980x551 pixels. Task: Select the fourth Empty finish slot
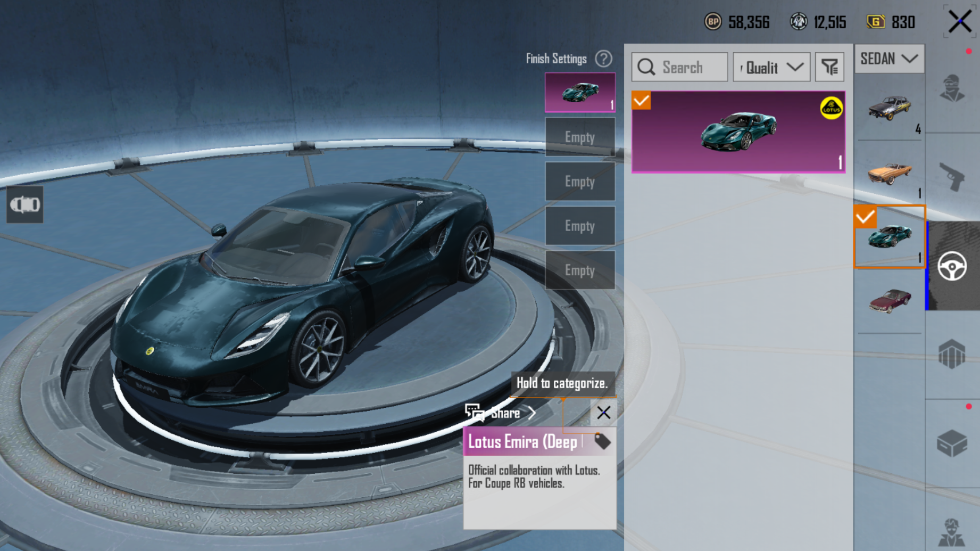[x=580, y=270]
